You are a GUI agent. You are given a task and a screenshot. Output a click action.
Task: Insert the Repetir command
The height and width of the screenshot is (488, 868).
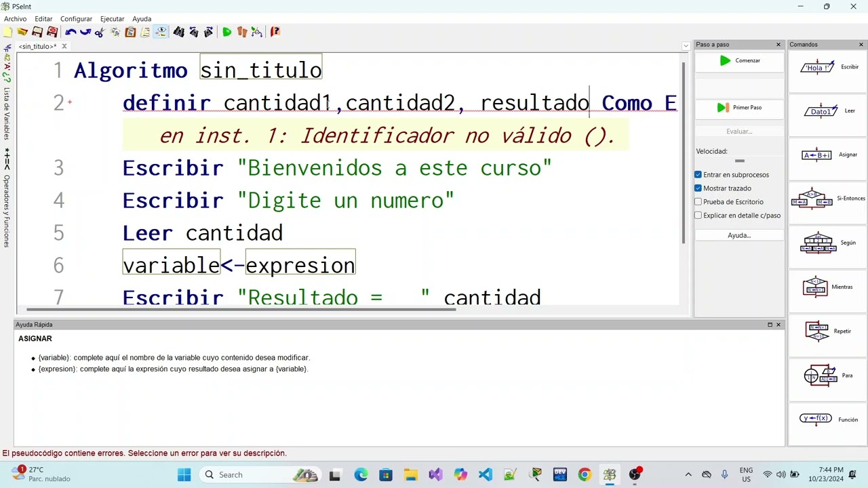(x=828, y=331)
